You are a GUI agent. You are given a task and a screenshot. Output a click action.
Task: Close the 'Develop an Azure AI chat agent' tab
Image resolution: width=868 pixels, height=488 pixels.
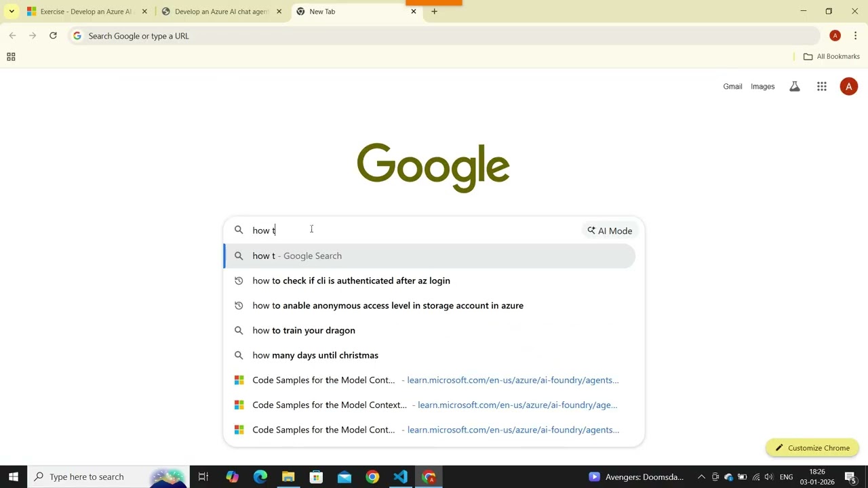(279, 12)
